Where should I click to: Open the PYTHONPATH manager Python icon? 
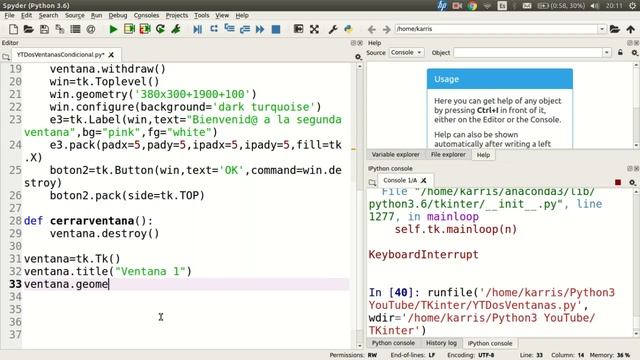pyautogui.click(x=348, y=29)
